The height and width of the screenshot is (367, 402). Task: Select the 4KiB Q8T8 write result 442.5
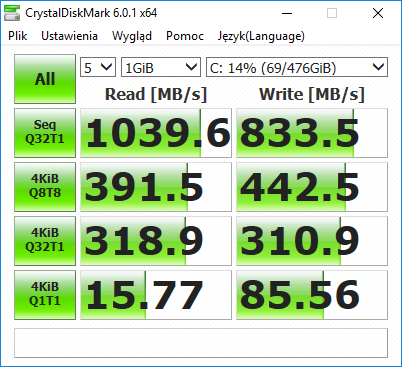pyautogui.click(x=312, y=187)
